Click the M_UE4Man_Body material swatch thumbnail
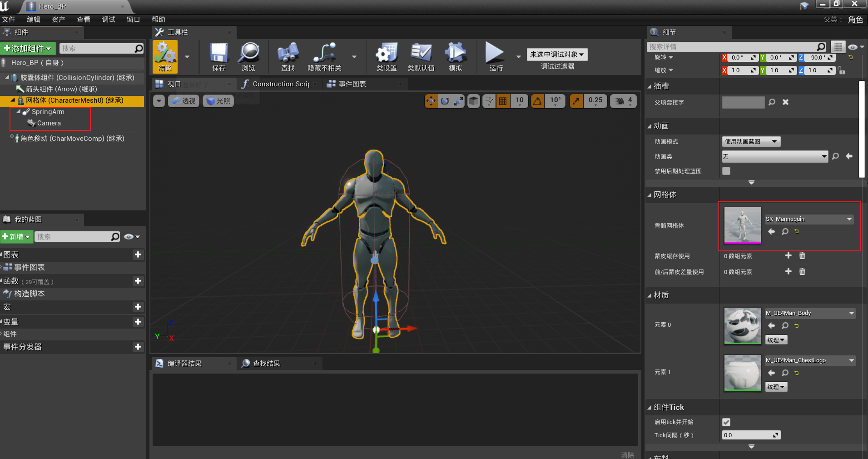868x459 pixels. 742,326
